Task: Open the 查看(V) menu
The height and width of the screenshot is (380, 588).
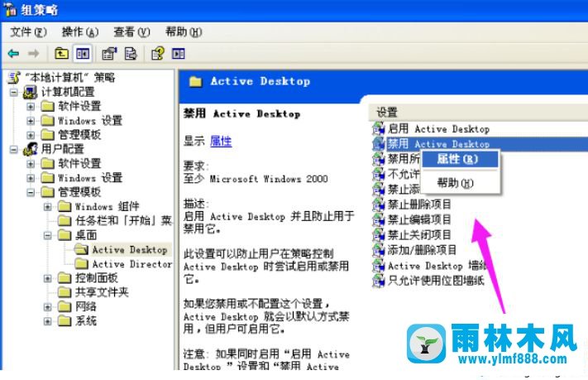Action: [131, 32]
